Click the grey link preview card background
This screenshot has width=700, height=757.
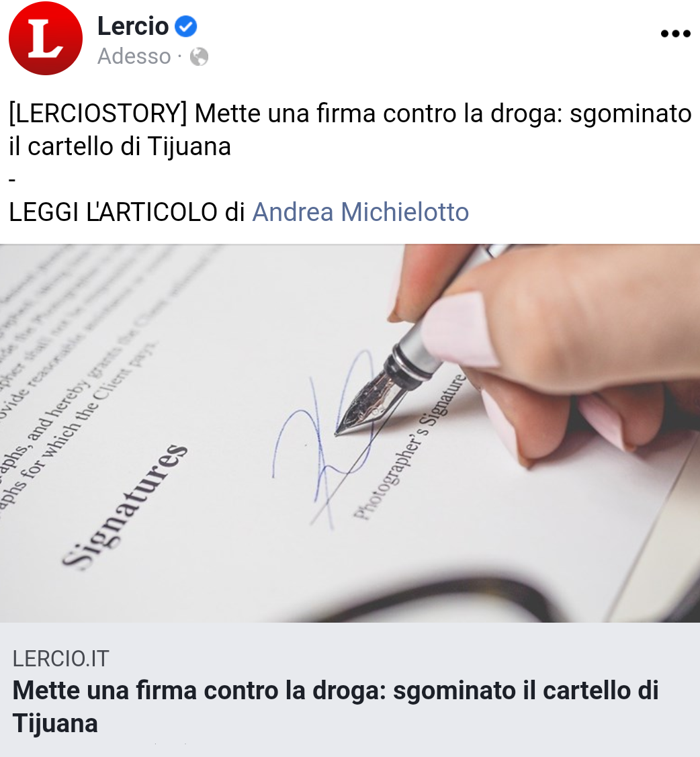(x=350, y=689)
